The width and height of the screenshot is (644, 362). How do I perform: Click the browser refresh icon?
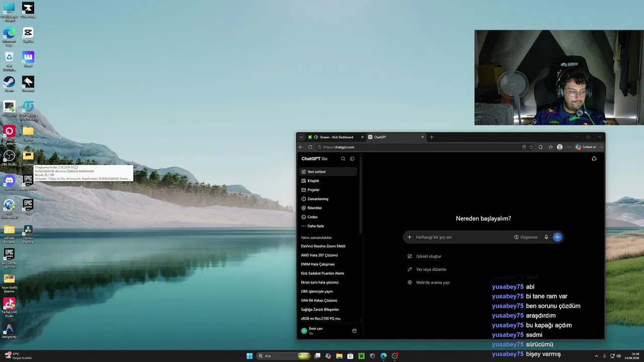pos(310,147)
